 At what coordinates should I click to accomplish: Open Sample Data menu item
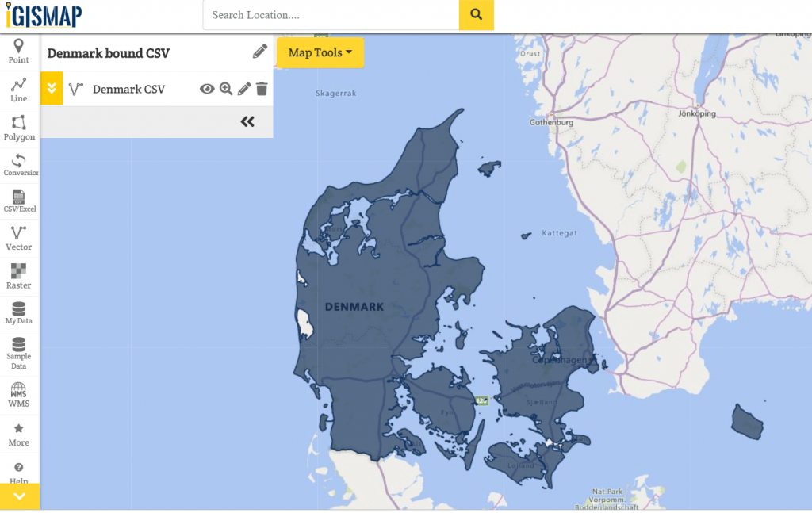(19, 353)
